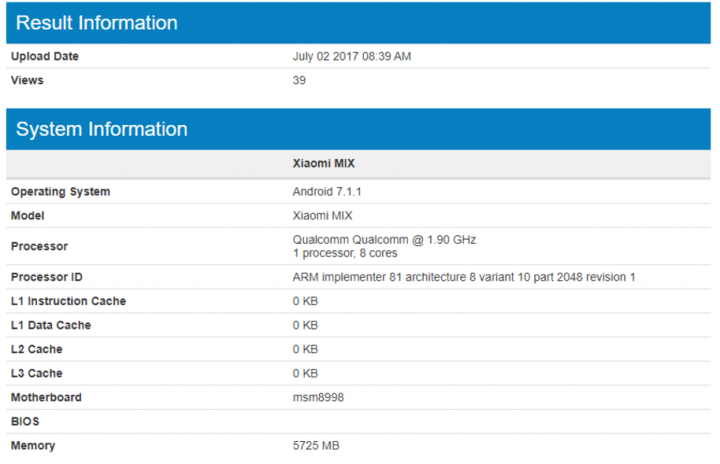Click the L1 Instruction Cache 0 KB value
Viewport: 720px width, 464px height.
coord(305,301)
